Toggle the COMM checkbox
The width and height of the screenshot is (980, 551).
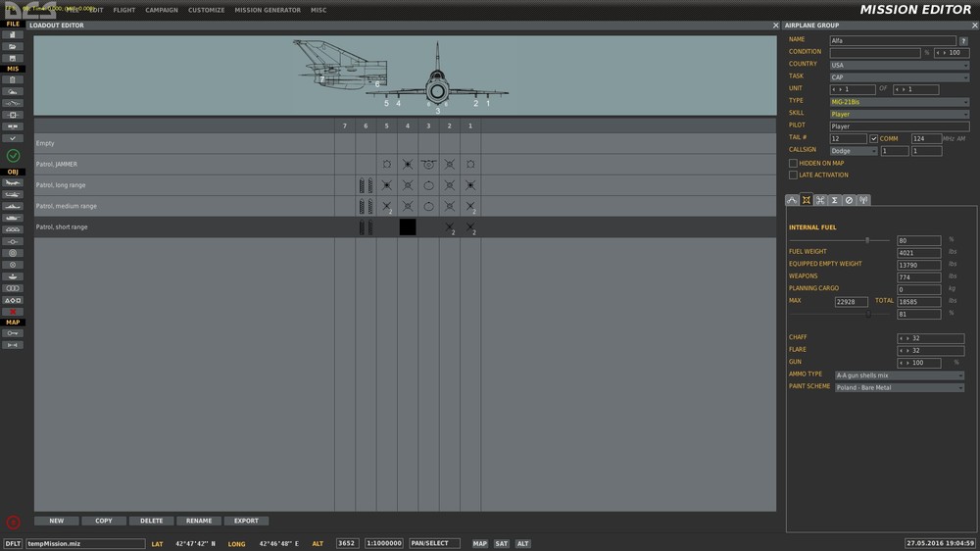point(874,139)
